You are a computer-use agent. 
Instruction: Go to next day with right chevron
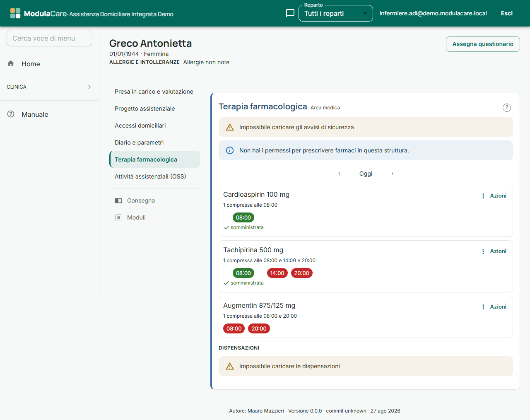point(392,174)
